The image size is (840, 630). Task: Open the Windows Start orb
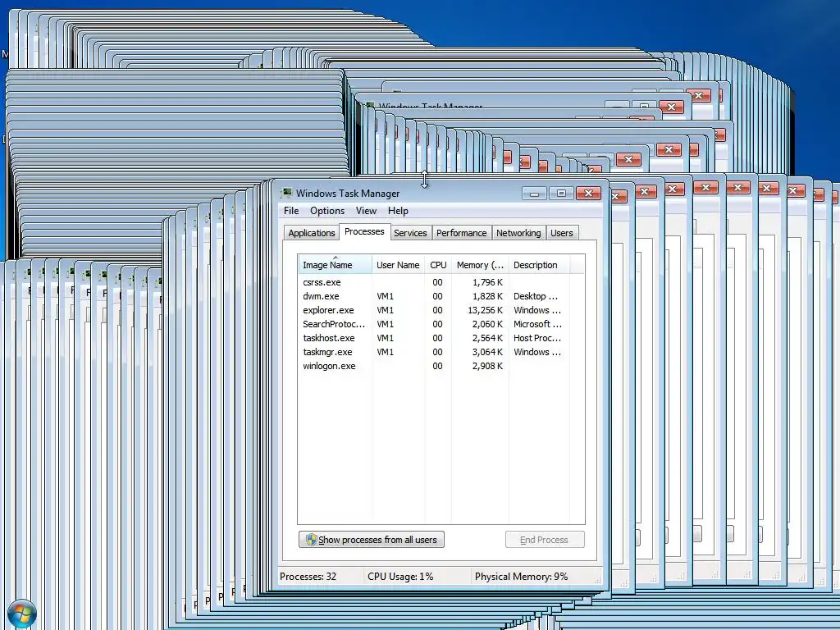(22, 614)
